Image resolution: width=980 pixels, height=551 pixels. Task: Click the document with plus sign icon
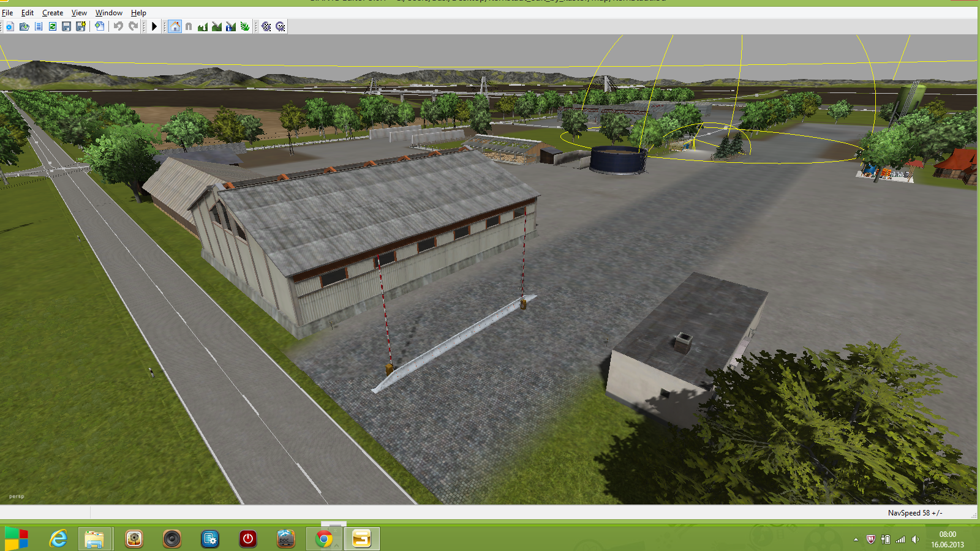click(99, 26)
